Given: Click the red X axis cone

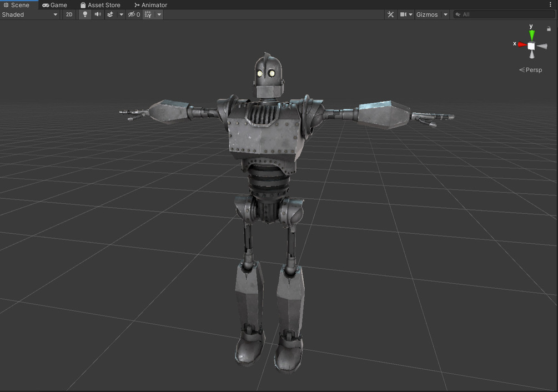Looking at the screenshot, I should click(x=522, y=44).
